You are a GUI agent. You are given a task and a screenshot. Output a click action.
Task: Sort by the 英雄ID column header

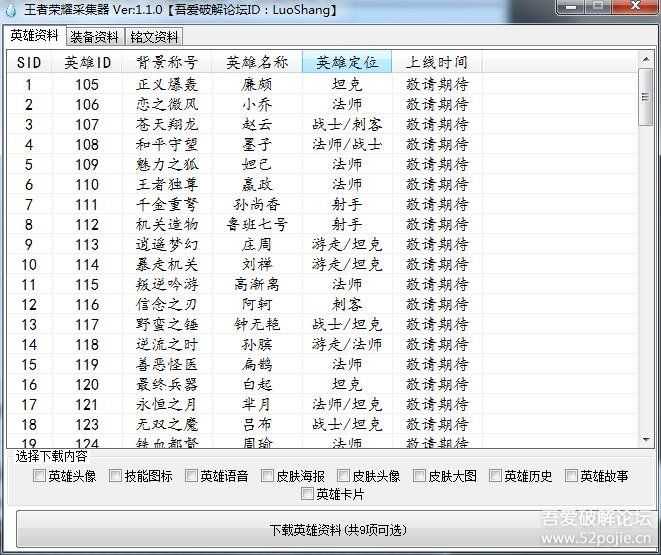[x=87, y=63]
